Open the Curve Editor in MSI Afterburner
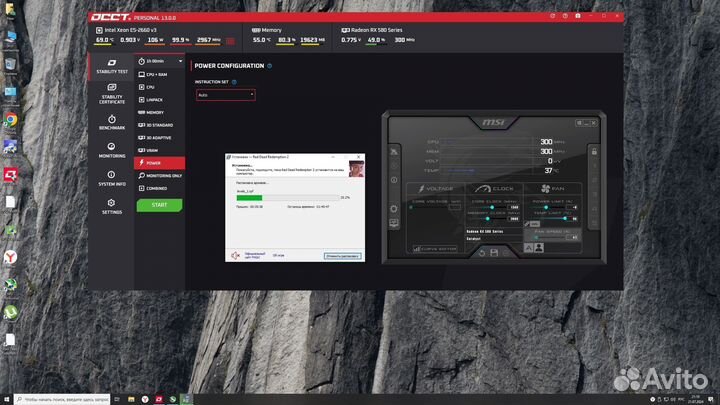The height and width of the screenshot is (405, 720). [x=435, y=249]
